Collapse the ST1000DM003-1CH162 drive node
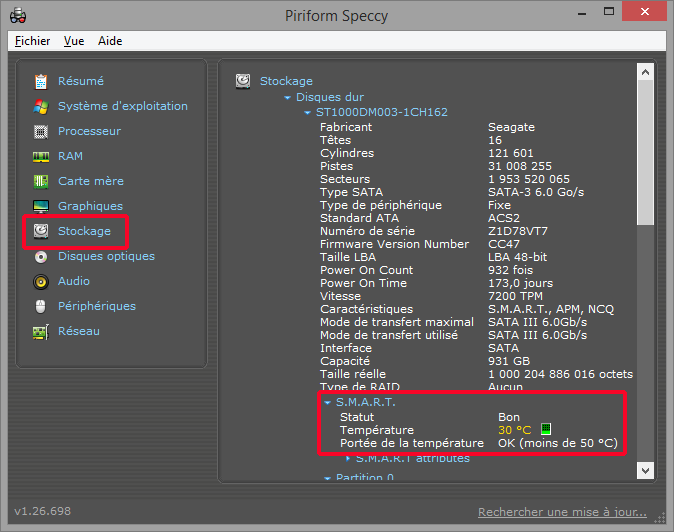 pos(308,114)
